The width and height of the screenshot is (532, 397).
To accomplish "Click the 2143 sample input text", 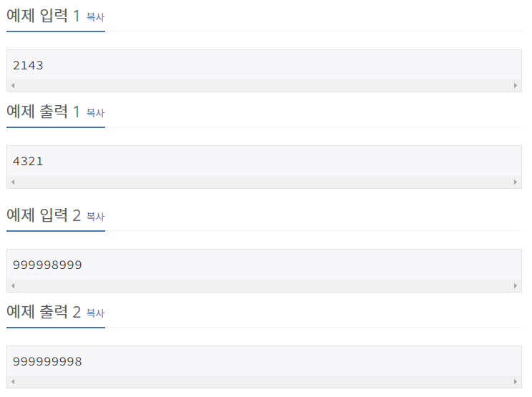I will point(28,65).
